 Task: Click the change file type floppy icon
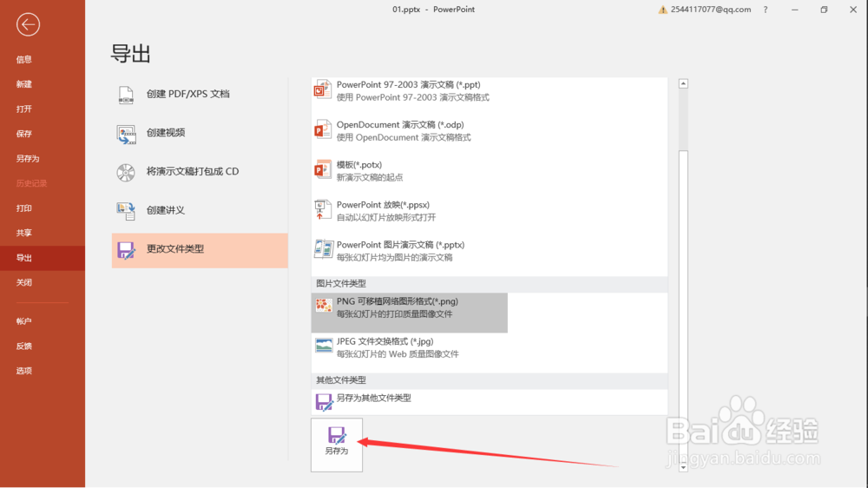coord(126,250)
